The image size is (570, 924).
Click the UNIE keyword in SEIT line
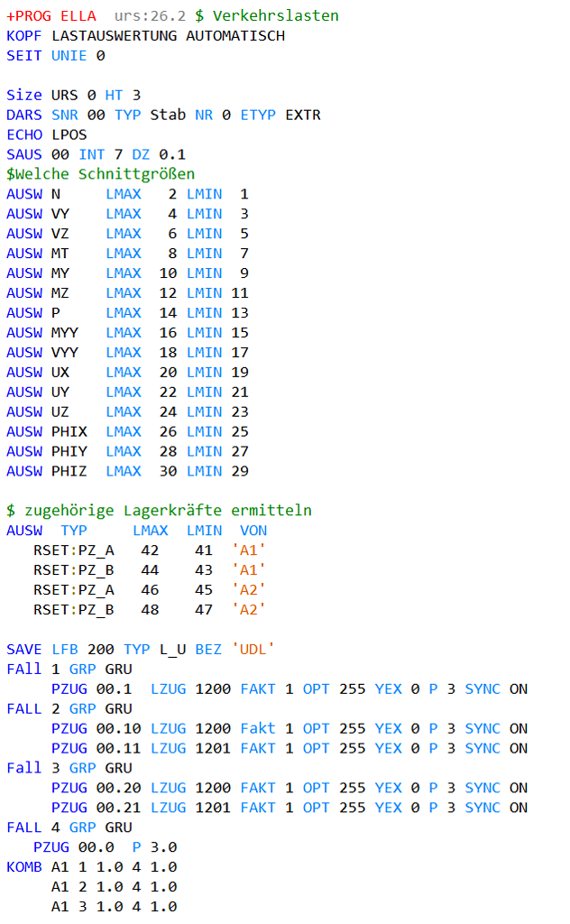point(69,56)
